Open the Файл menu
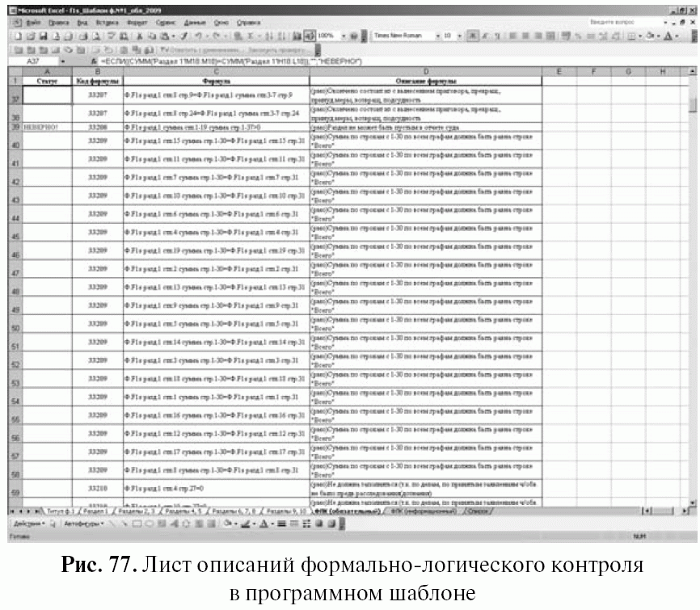 33,23
